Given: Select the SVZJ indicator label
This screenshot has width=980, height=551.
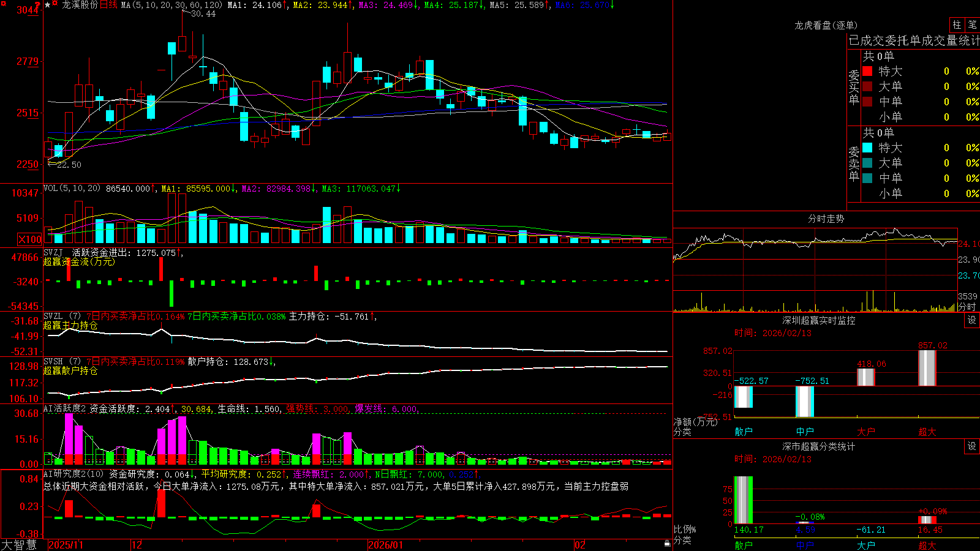Looking at the screenshot, I should tap(53, 252).
